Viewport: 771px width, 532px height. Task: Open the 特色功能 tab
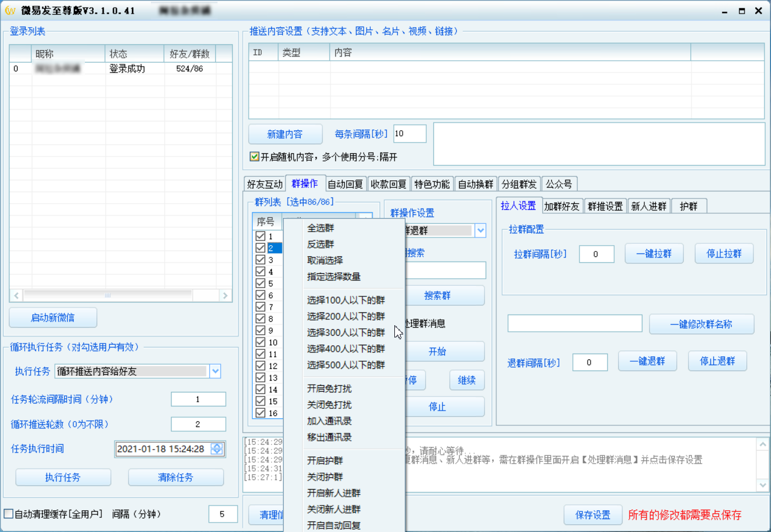[x=431, y=184]
